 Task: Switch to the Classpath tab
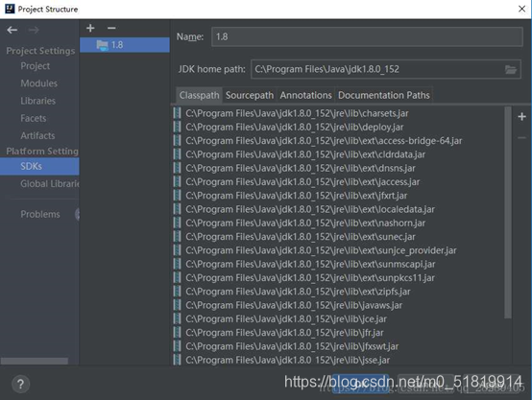click(x=199, y=95)
